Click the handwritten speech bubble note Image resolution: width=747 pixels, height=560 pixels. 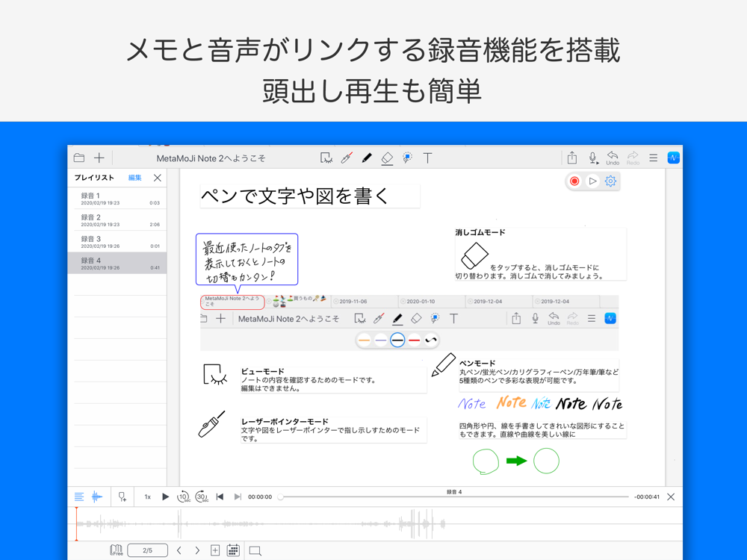coord(247,260)
